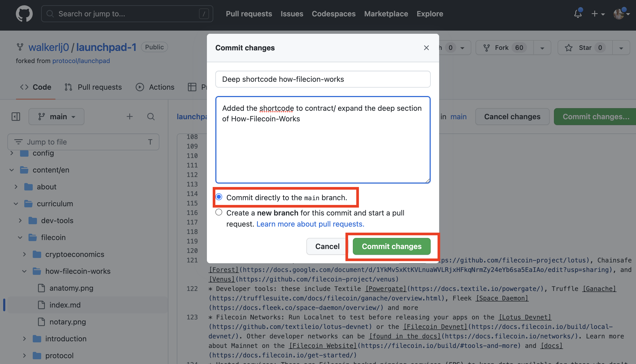Open Pull requests in top navigation

pyautogui.click(x=249, y=14)
